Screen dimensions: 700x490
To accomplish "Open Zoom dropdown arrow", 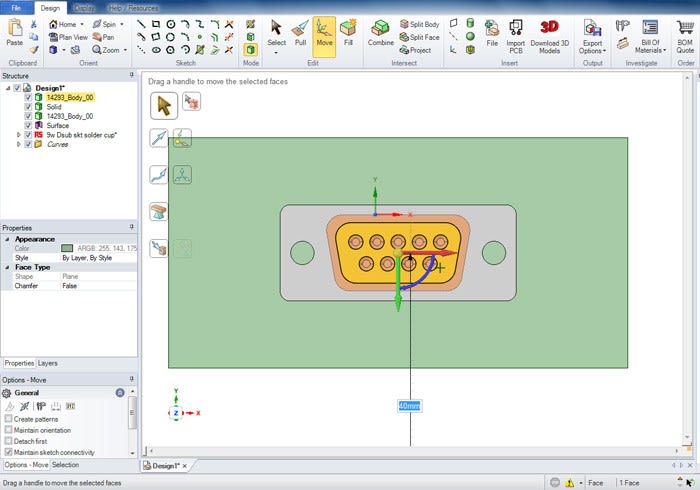I will click(x=125, y=50).
